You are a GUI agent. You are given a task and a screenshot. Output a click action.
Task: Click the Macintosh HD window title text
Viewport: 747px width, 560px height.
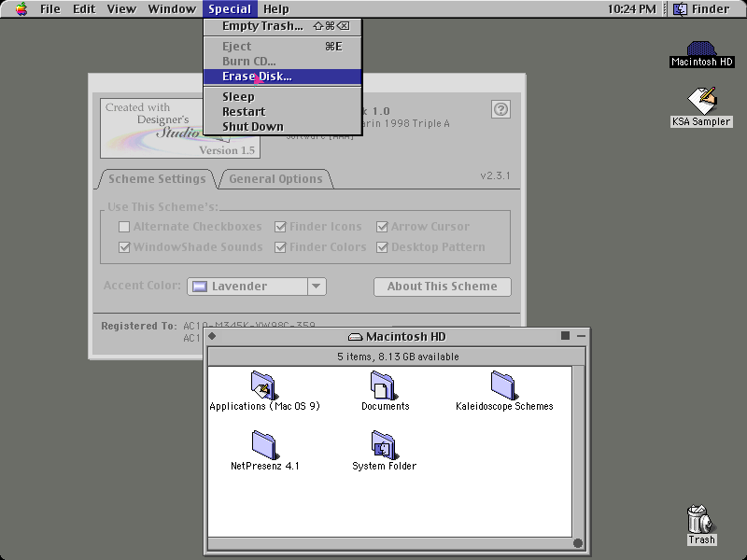(406, 337)
